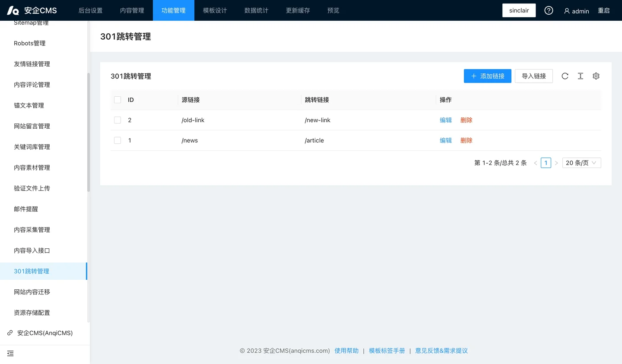Open the 内容管理 top menu

point(132,10)
